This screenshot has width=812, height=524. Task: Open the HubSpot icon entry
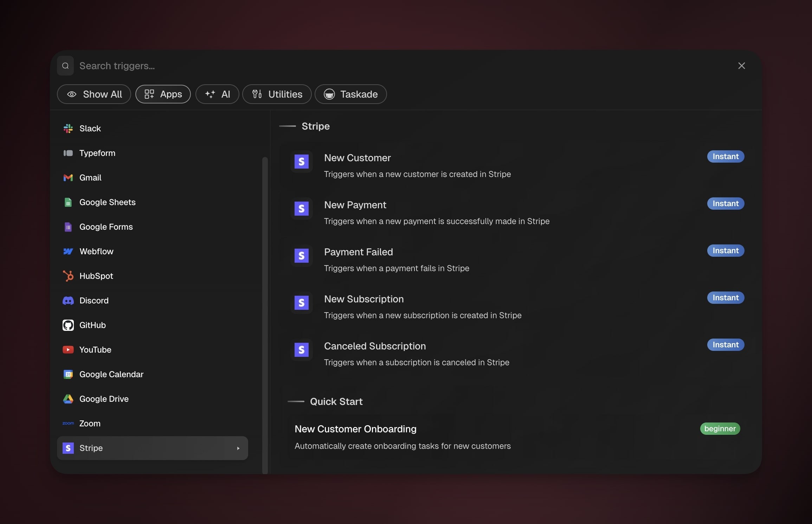[68, 276]
